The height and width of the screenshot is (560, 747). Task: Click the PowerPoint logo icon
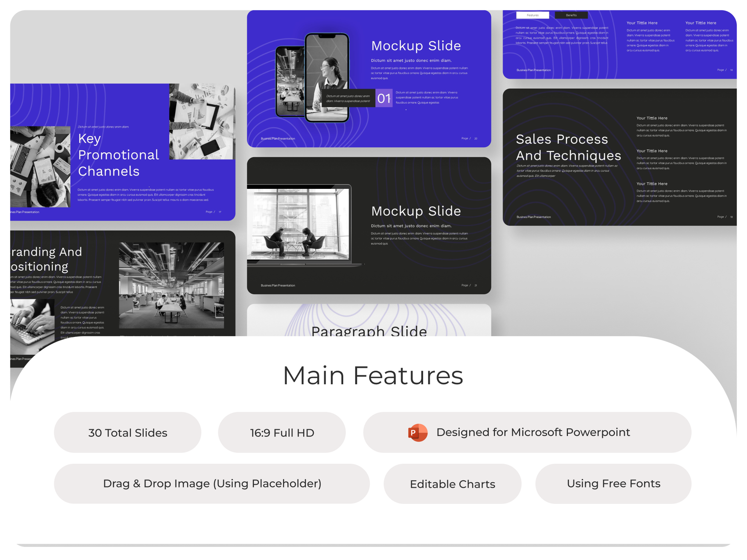417,433
